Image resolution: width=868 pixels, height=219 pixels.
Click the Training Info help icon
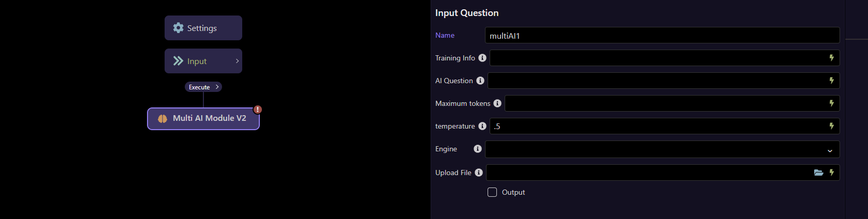click(x=482, y=58)
